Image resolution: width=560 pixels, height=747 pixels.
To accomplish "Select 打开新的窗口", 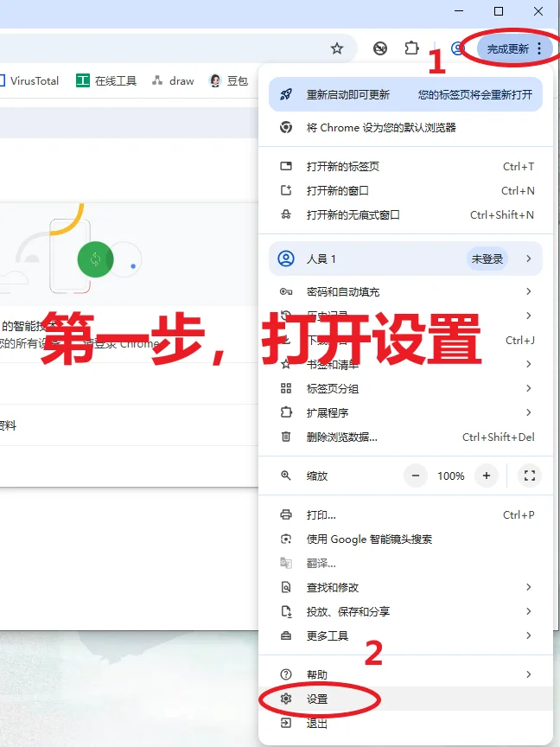I will pyautogui.click(x=405, y=190).
